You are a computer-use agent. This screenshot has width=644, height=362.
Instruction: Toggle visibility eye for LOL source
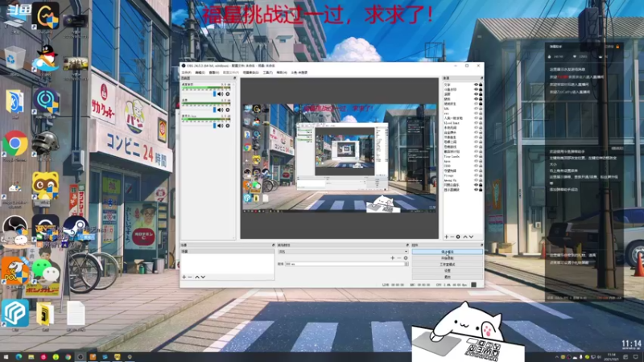(476, 109)
